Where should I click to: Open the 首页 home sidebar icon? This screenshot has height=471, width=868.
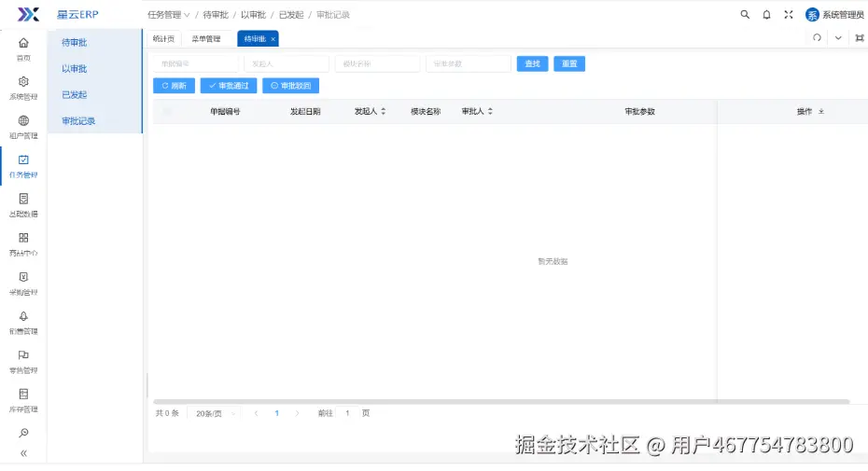click(23, 43)
